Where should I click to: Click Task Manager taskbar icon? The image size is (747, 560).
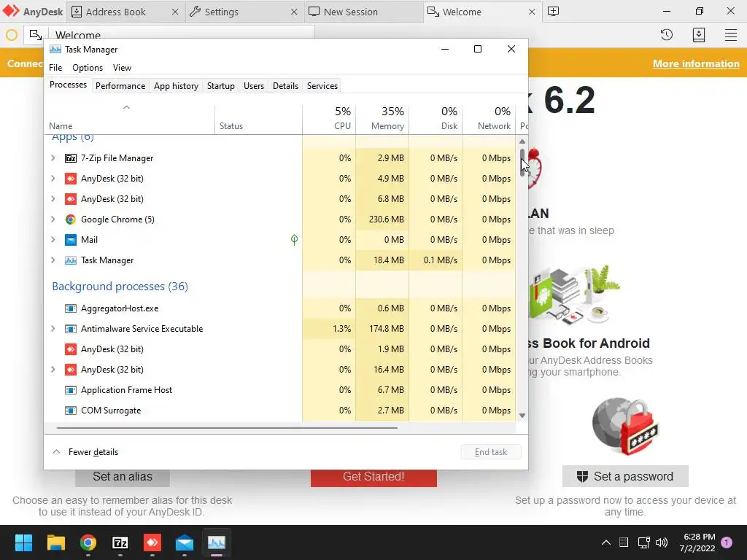tap(217, 542)
